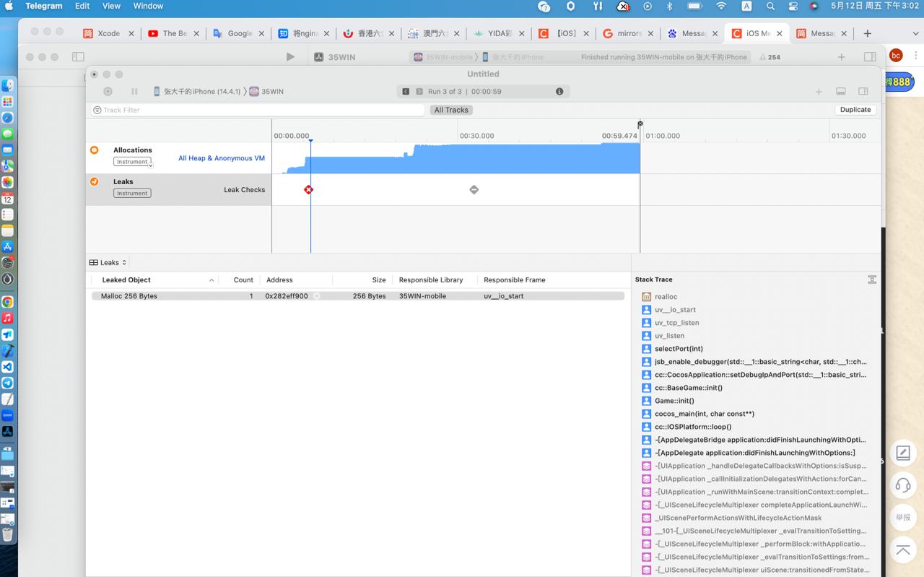This screenshot has height=577, width=924.
Task: Click the recording end marker on timeline
Action: point(640,124)
